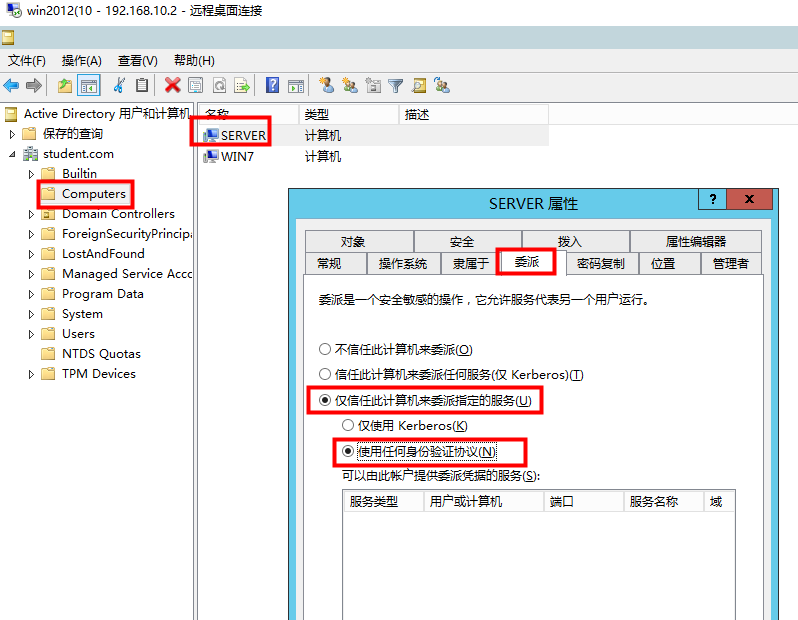The height and width of the screenshot is (620, 798).
Task: Click the Forward arrow toolbar icon
Action: point(34,86)
